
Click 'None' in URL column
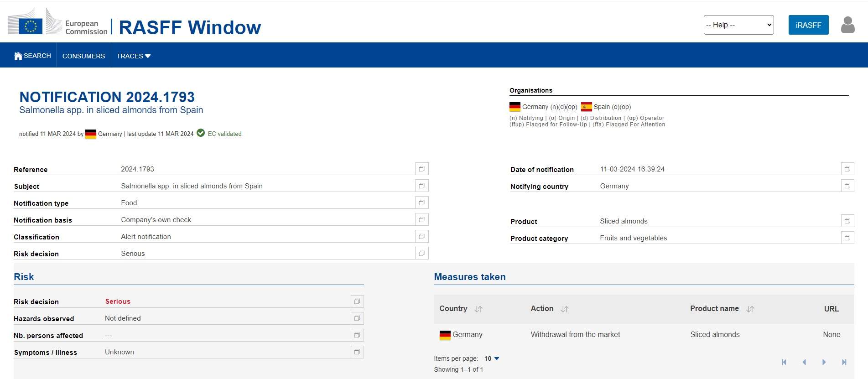pyautogui.click(x=832, y=335)
